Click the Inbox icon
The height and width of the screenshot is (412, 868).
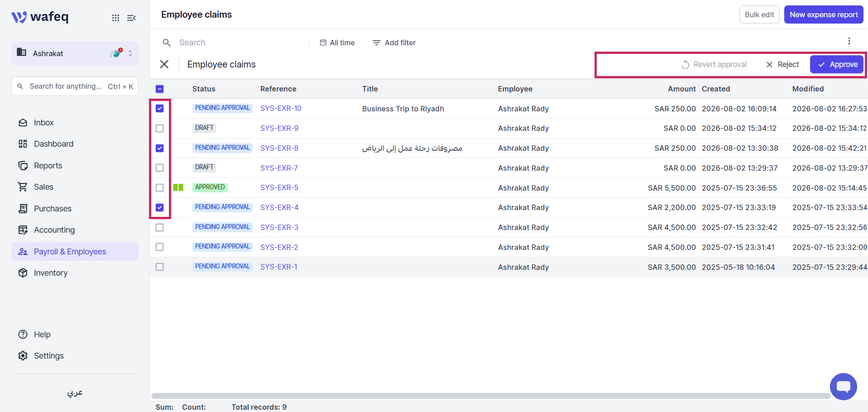23,123
